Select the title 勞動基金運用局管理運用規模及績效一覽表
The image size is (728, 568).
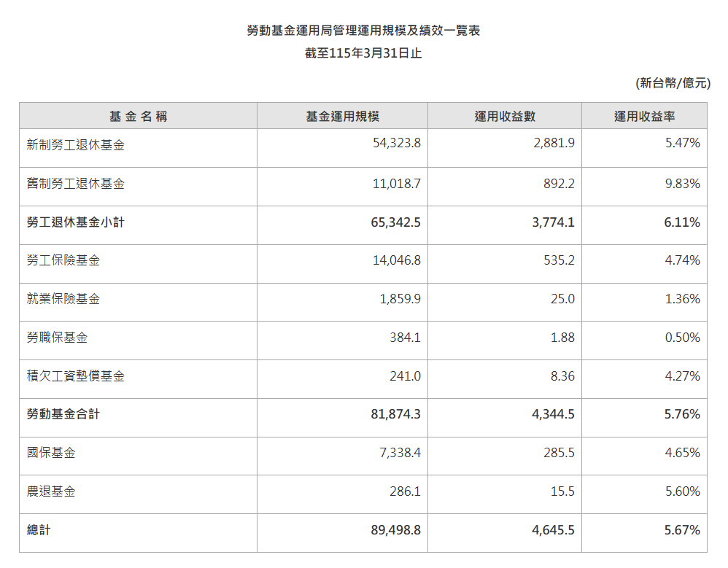coord(363,31)
